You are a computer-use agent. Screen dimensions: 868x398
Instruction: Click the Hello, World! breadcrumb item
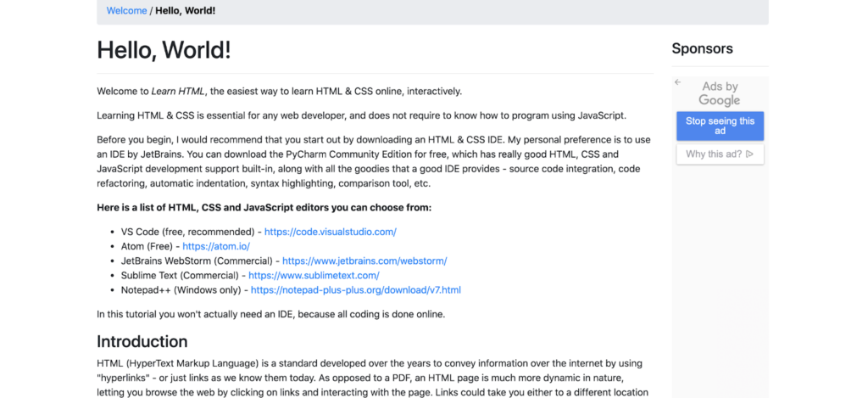coord(186,11)
